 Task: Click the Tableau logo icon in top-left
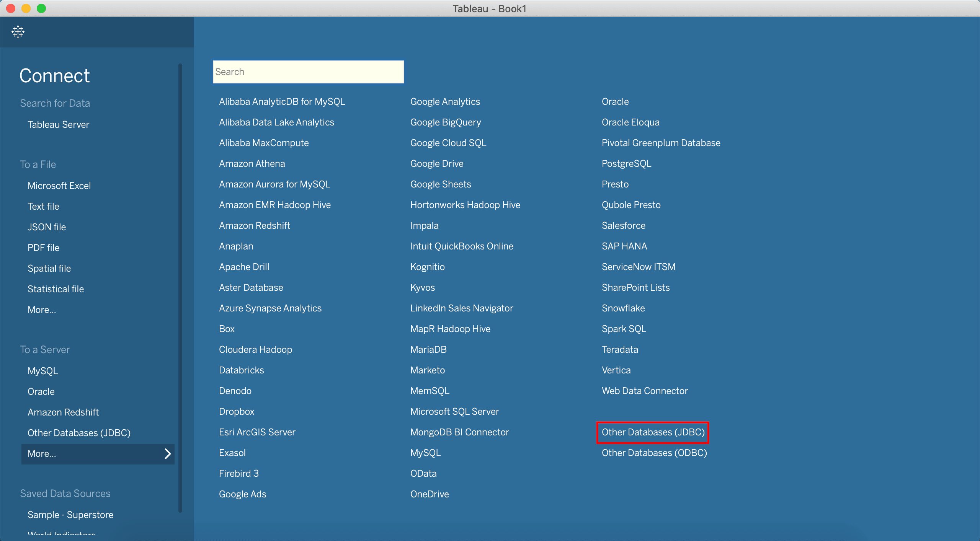pyautogui.click(x=18, y=31)
